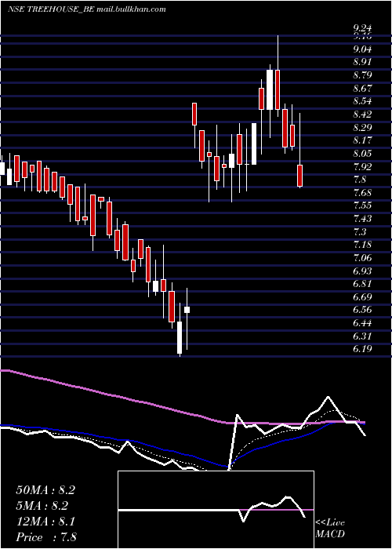
Task: Select the 8.54 price axis label
Action: 362,101
